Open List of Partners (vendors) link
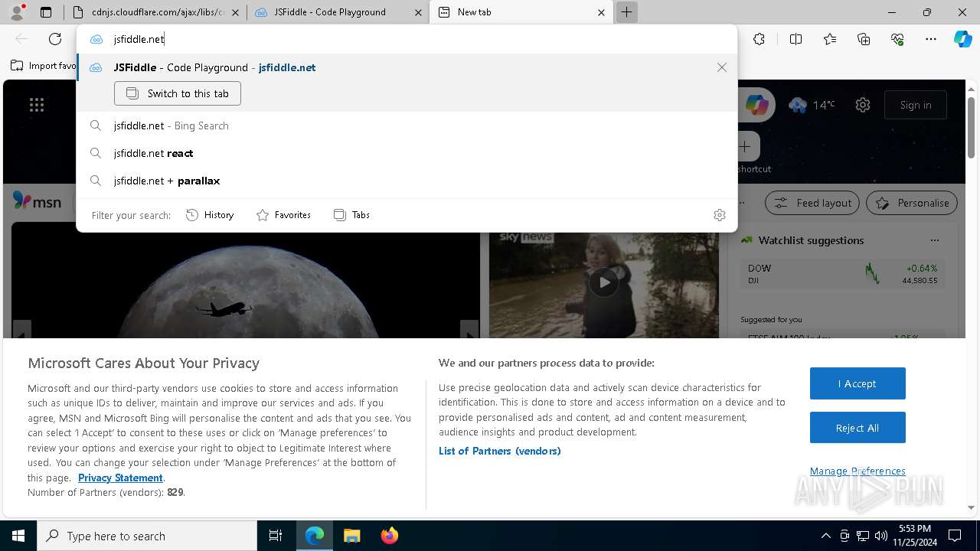 click(500, 451)
